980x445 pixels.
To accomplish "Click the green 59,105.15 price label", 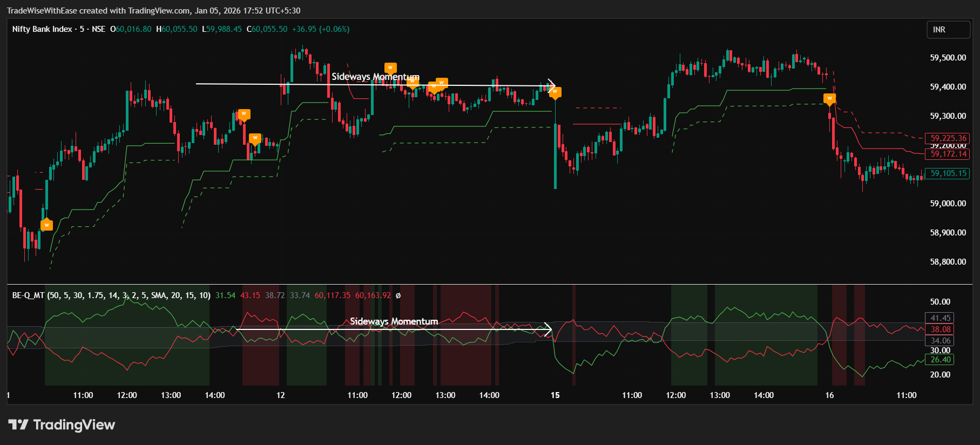I will click(948, 173).
